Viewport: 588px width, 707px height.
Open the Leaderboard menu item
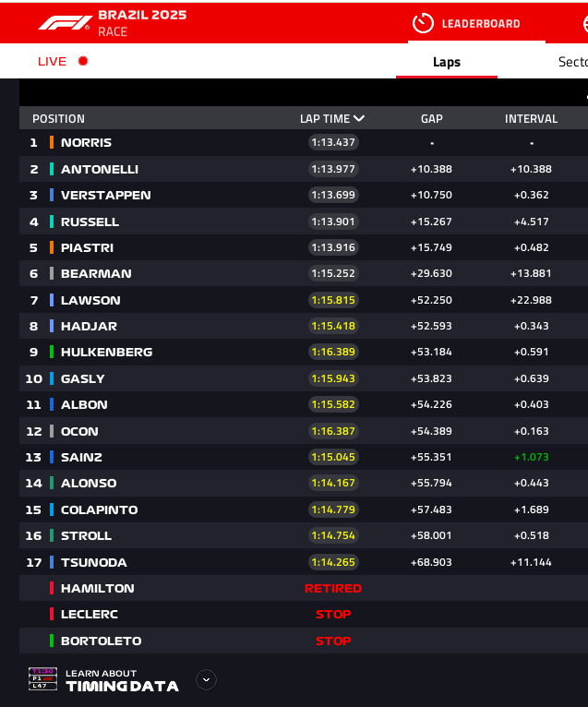pos(480,23)
